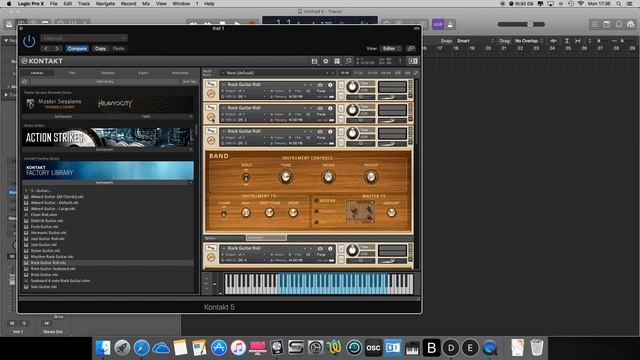This screenshot has width=640, height=360.
Task: Open the wrench edit icon of first Rock Guitar instrument
Action: tap(211, 84)
